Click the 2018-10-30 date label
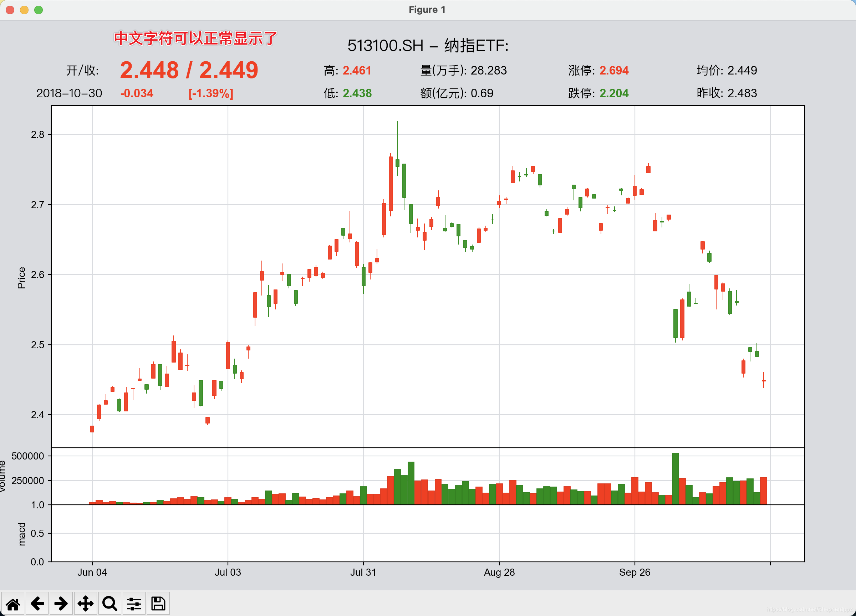856x616 pixels. 69,93
